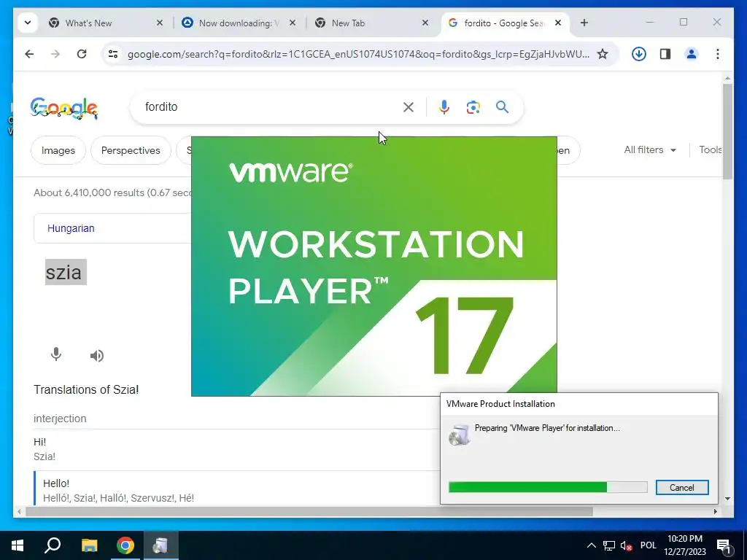Click the translated word szia
This screenshot has height=560, width=747.
66,273
